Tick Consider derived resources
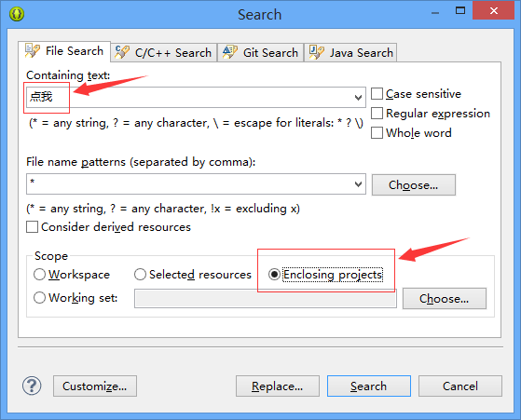 (32, 227)
